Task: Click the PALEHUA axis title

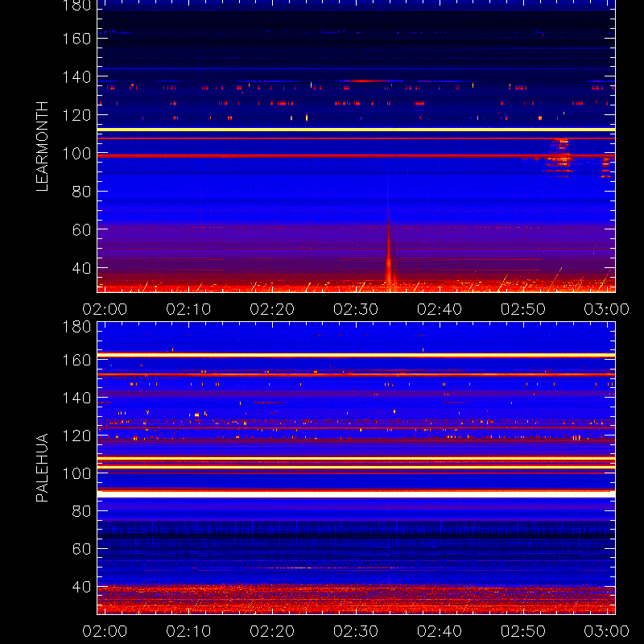Action: 42,468
